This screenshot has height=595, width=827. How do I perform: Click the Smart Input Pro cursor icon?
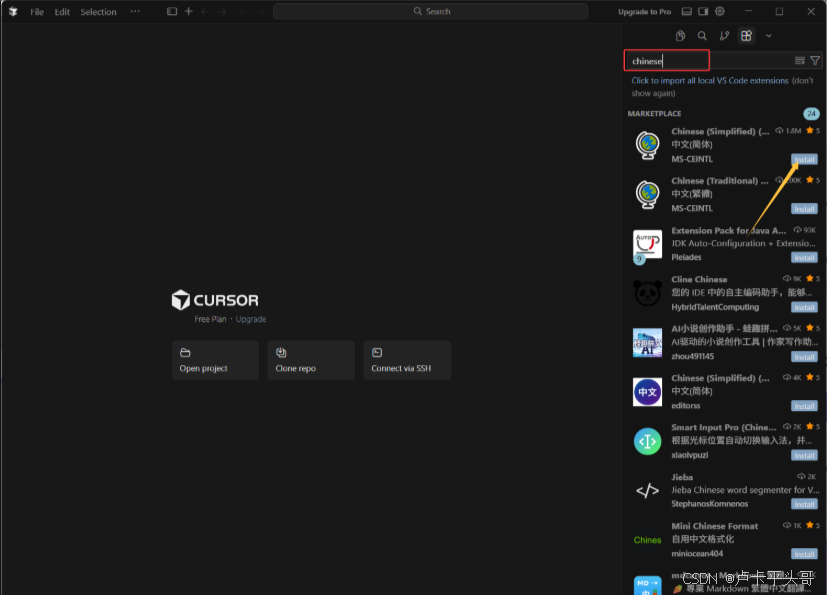pos(647,442)
